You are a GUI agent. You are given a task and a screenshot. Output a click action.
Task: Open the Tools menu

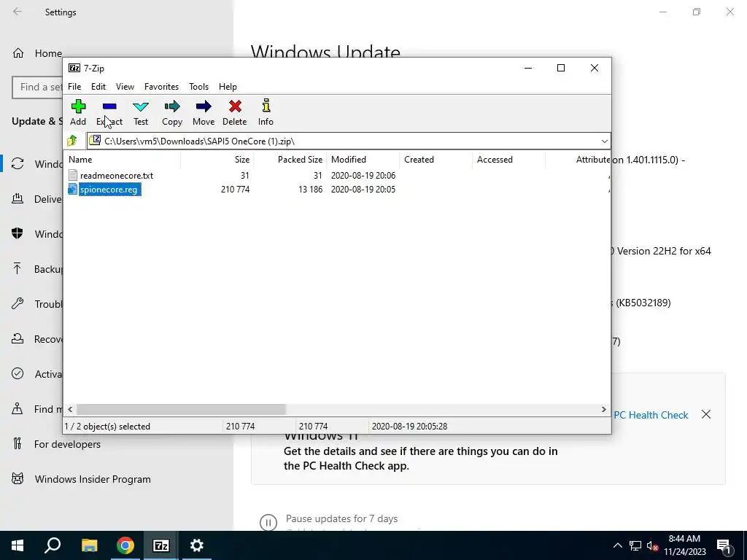click(198, 87)
